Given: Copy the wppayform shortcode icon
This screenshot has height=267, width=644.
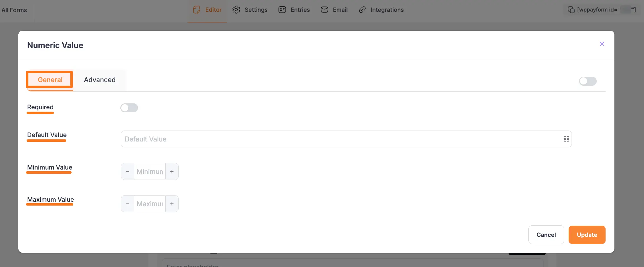Looking at the screenshot, I should [x=571, y=10].
